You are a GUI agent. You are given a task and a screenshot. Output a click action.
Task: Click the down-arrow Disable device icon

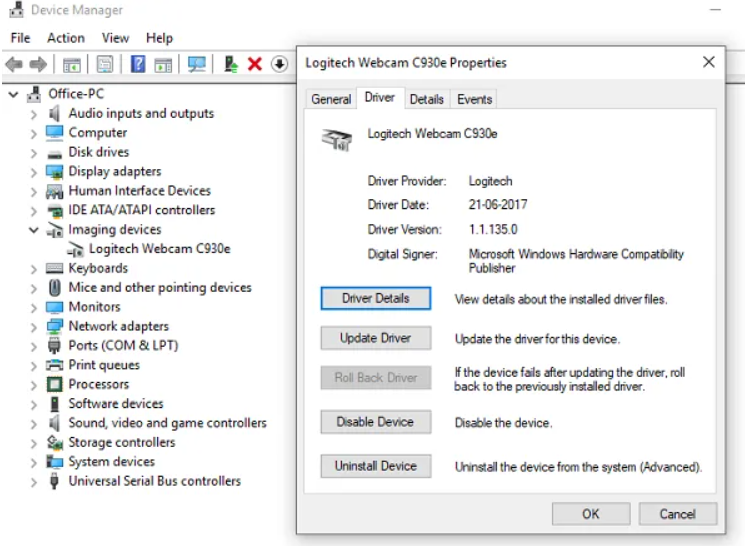click(x=279, y=64)
